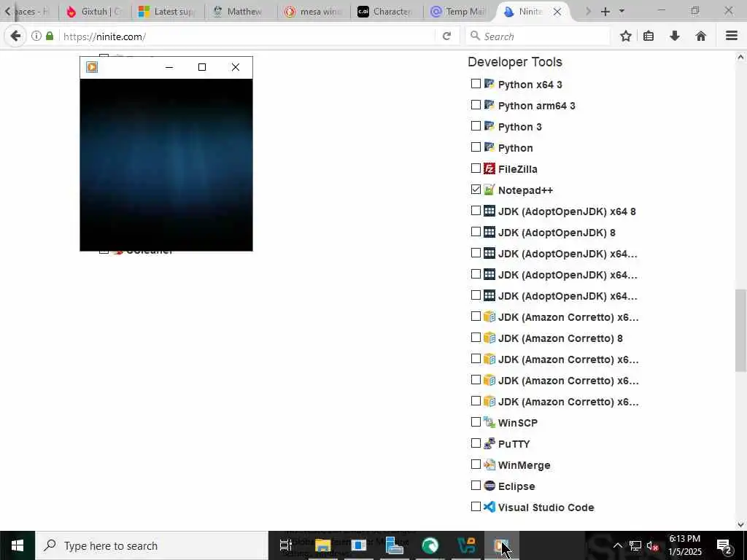This screenshot has width=747, height=560.
Task: Open the list-all-tabs dropdown arrow
Action: pyautogui.click(x=622, y=12)
